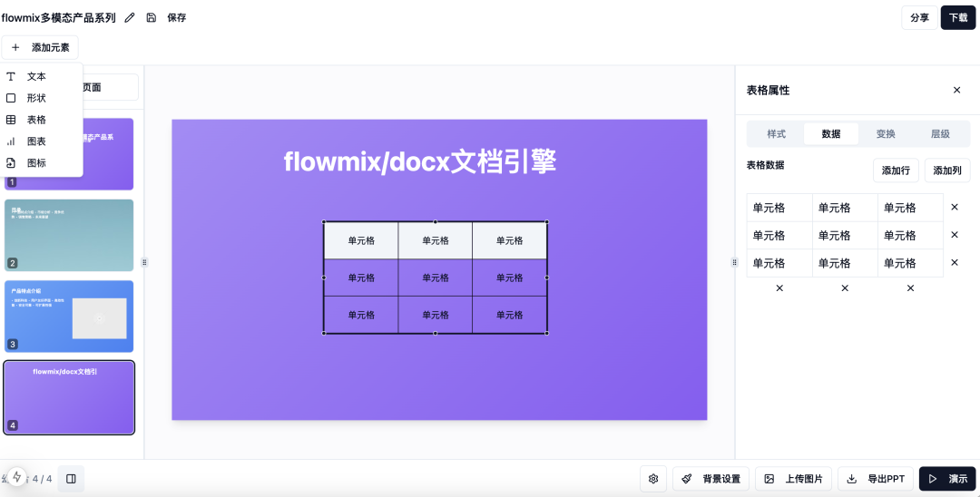Click the square shape icon in the menu
Viewport: 980px width, 497px height.
(x=11, y=98)
